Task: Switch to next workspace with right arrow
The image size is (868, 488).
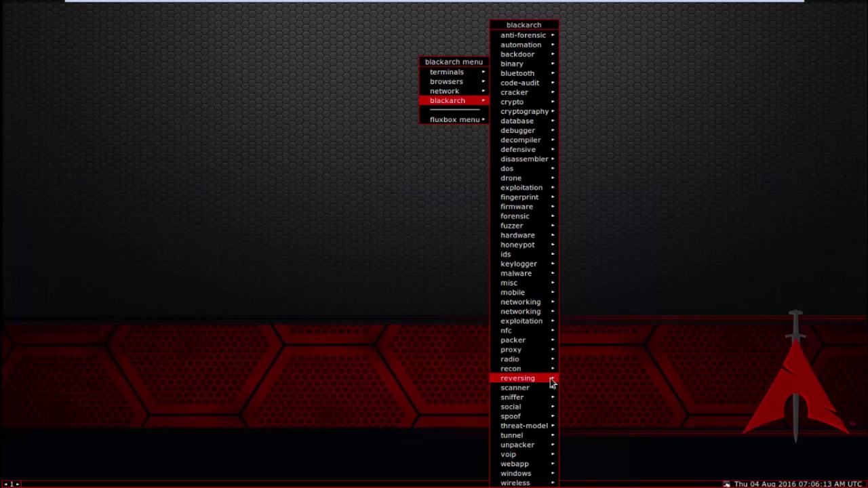Action: (18, 484)
